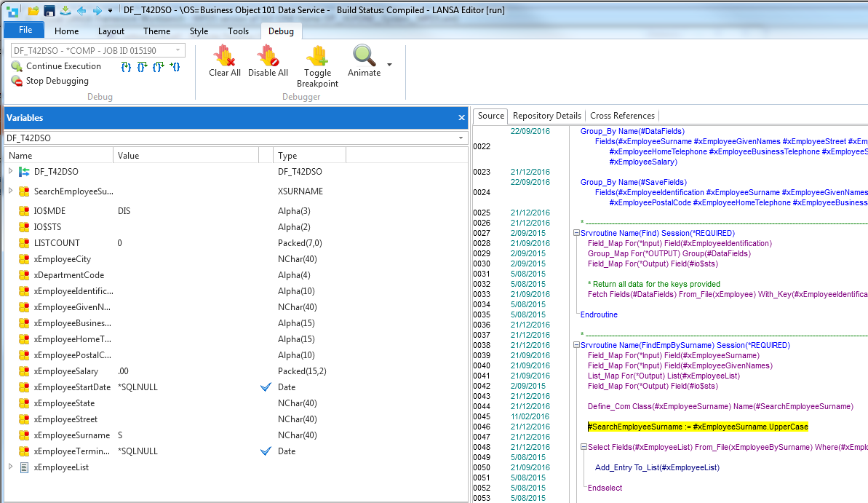Click the Open folder icon in title bar
The image size is (868, 503).
click(33, 10)
